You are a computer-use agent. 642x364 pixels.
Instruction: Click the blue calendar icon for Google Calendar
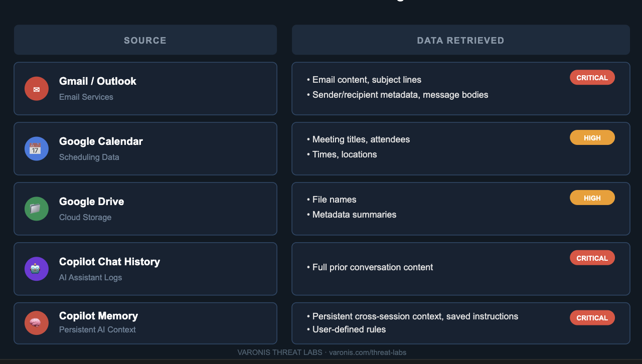pyautogui.click(x=37, y=149)
